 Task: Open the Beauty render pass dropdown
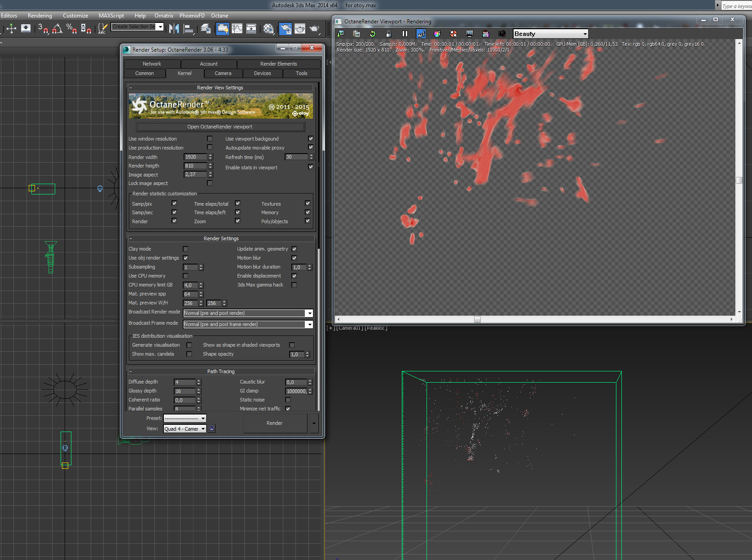pyautogui.click(x=550, y=34)
